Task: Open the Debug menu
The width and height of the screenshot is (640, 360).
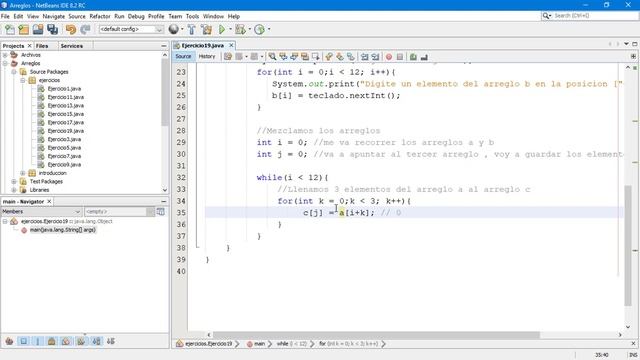Action: [136, 16]
